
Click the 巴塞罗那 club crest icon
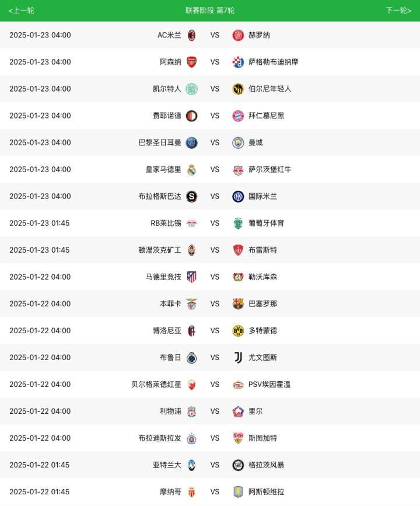pyautogui.click(x=238, y=303)
